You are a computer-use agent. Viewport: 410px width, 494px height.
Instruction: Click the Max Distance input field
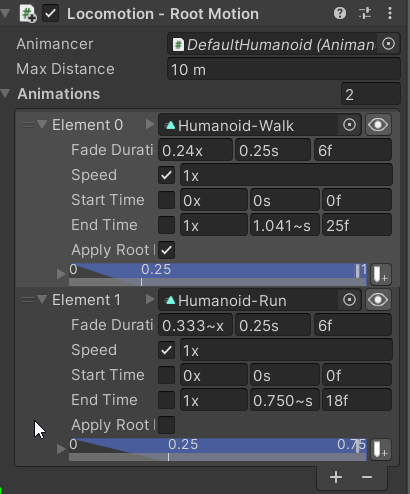click(x=284, y=69)
